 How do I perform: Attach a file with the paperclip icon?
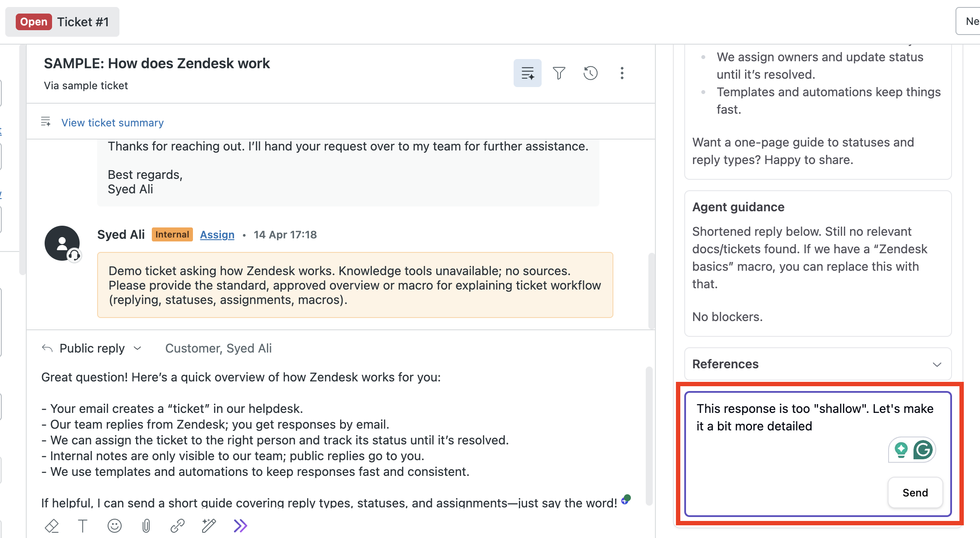(146, 525)
